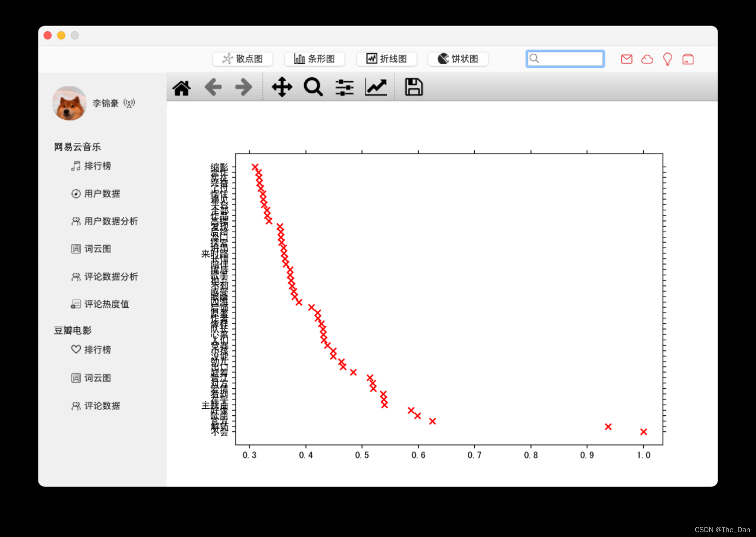Click the heart icon beside 排行榜
The image size is (756, 537).
coord(76,349)
